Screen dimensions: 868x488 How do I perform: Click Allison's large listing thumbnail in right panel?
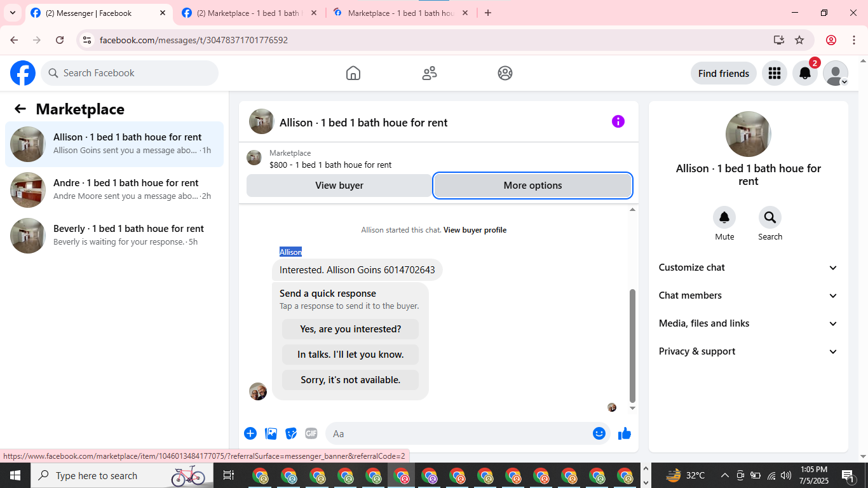click(x=749, y=134)
